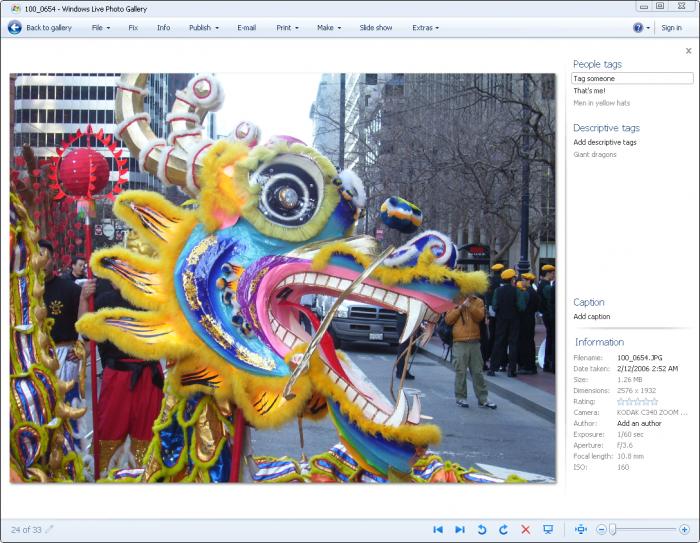Click Back to gallery
This screenshot has height=543, width=700.
40,28
